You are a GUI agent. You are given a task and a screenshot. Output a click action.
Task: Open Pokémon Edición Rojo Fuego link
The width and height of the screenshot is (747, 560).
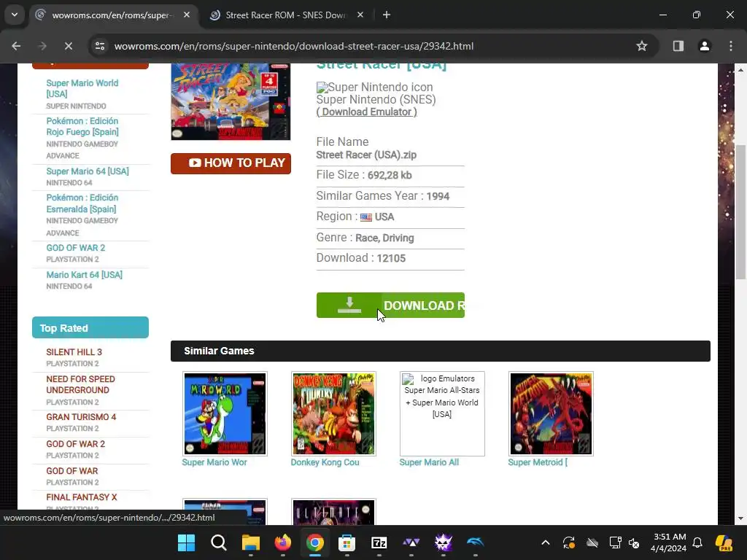82,127
